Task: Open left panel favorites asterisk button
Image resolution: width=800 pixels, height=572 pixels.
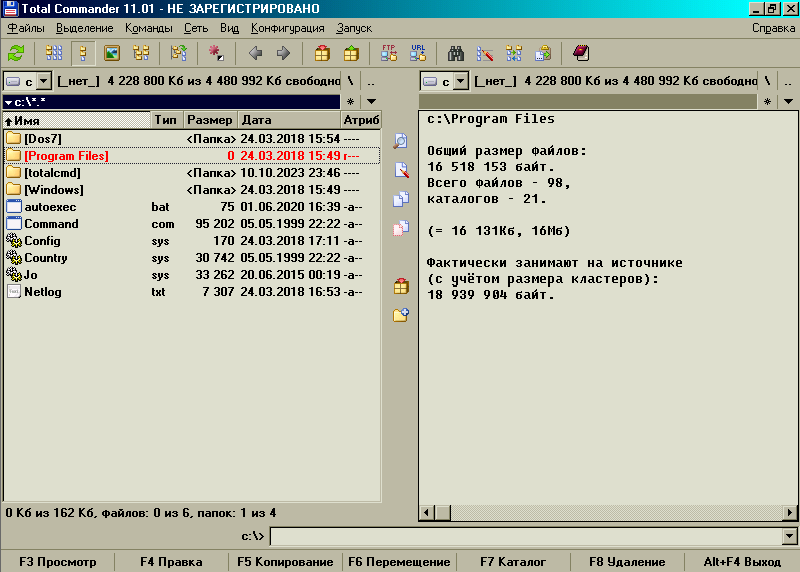Action: point(351,102)
